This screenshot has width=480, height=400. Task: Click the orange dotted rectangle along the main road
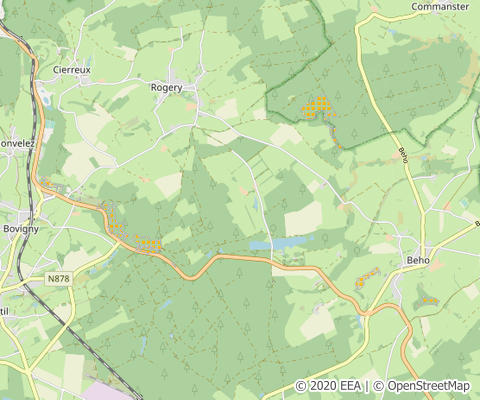click(x=148, y=244)
